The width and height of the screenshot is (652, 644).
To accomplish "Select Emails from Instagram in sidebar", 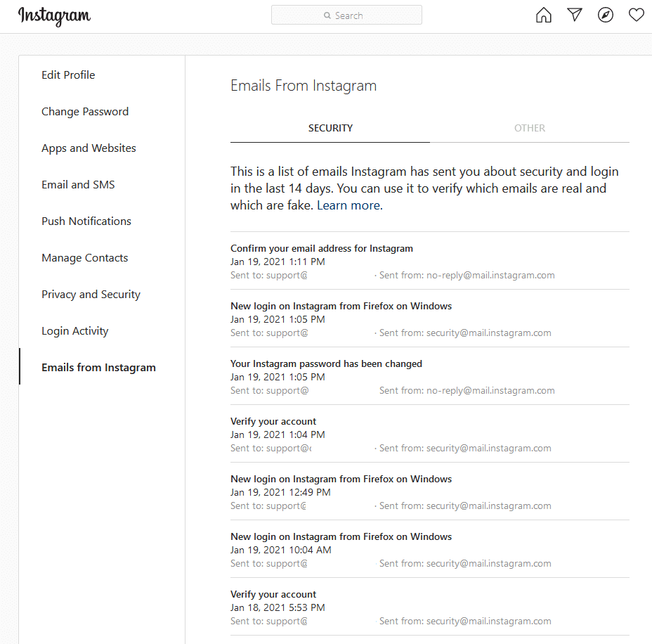I will 98,368.
